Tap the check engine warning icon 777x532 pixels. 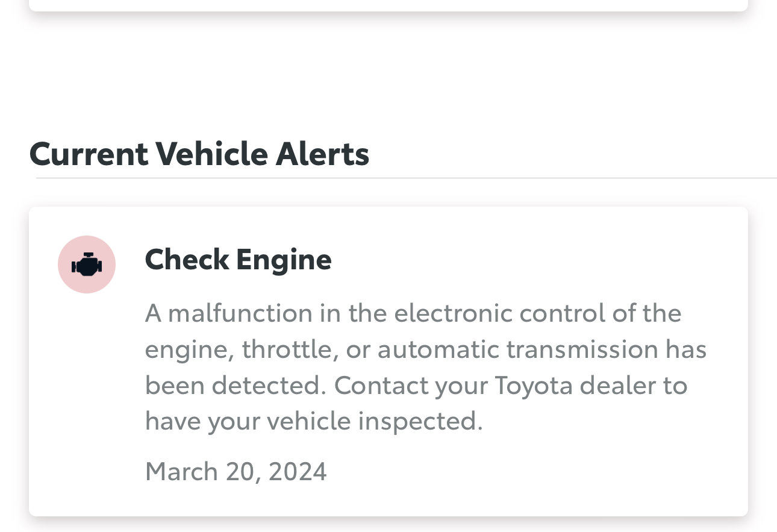pos(87,264)
